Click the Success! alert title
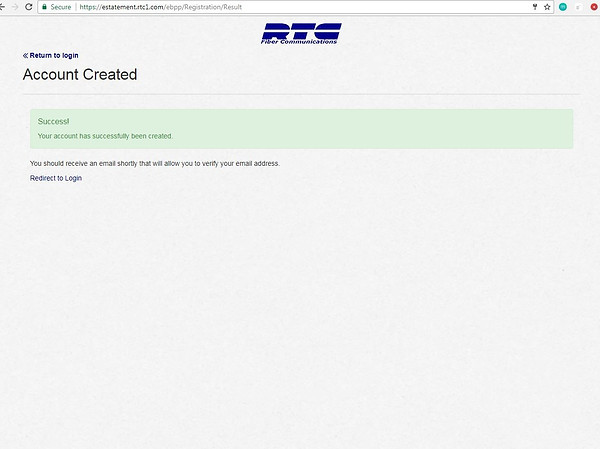 pos(54,121)
